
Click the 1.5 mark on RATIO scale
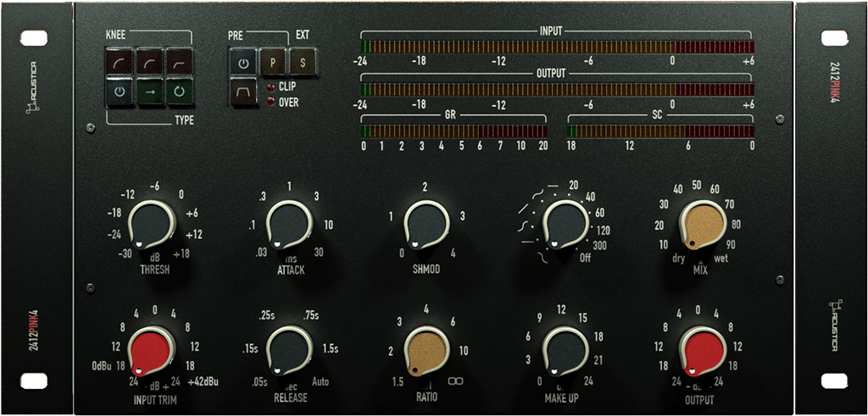[x=396, y=382]
